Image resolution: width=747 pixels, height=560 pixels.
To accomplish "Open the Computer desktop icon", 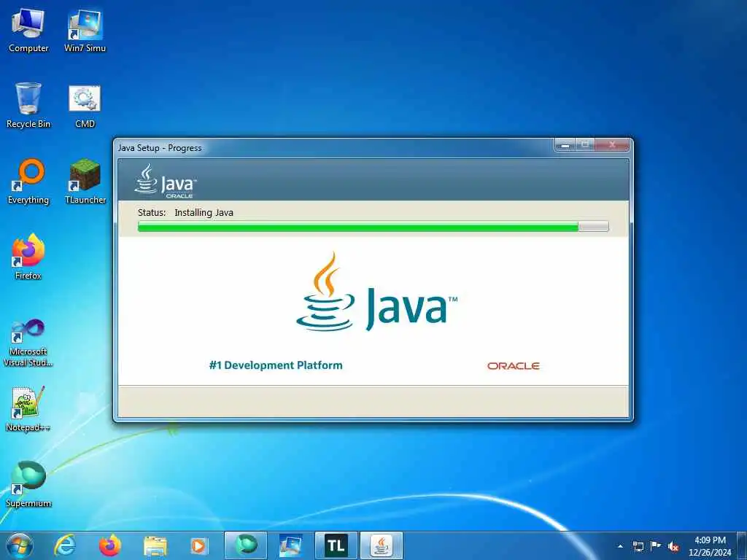I will 28,31.
